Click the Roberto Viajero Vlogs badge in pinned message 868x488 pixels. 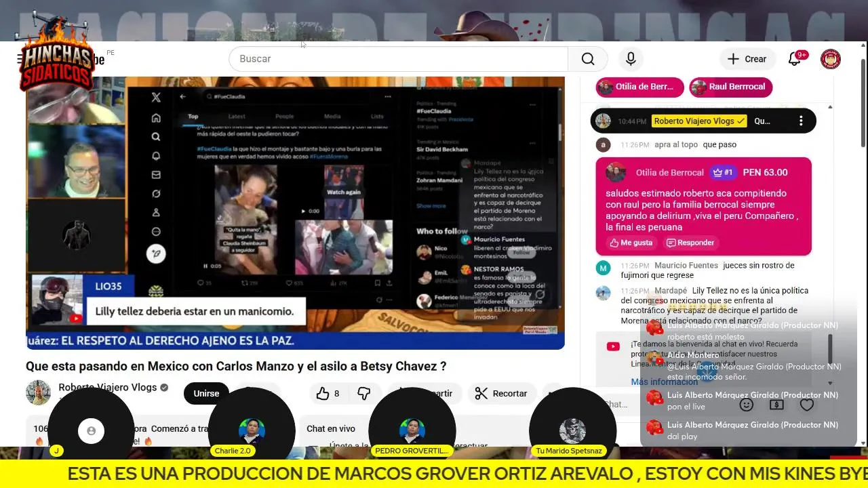[x=700, y=121]
